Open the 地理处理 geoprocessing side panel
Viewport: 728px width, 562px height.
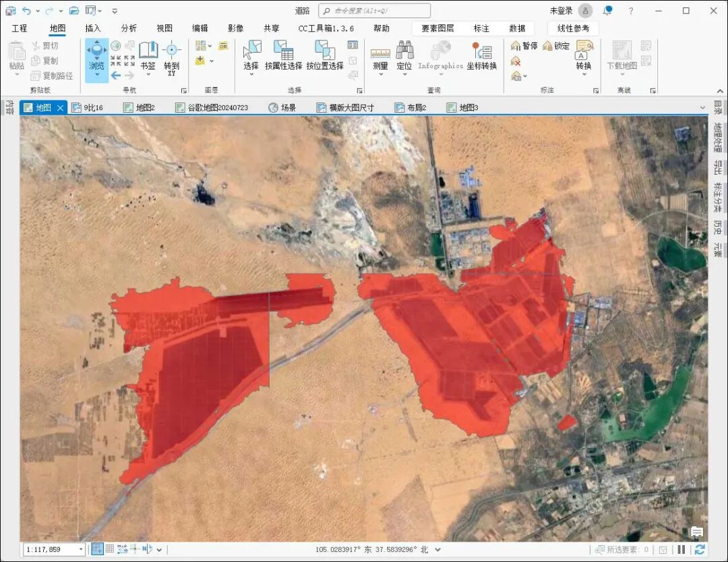pos(719,137)
